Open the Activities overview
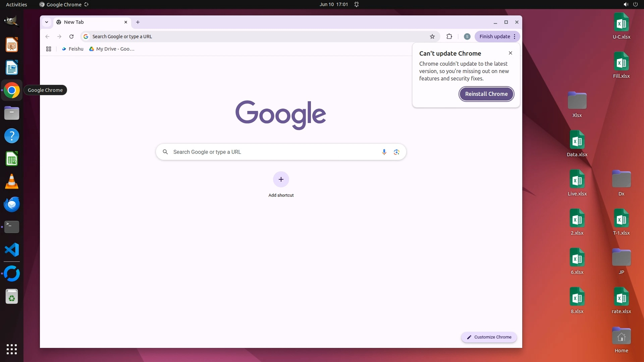 (x=16, y=4)
